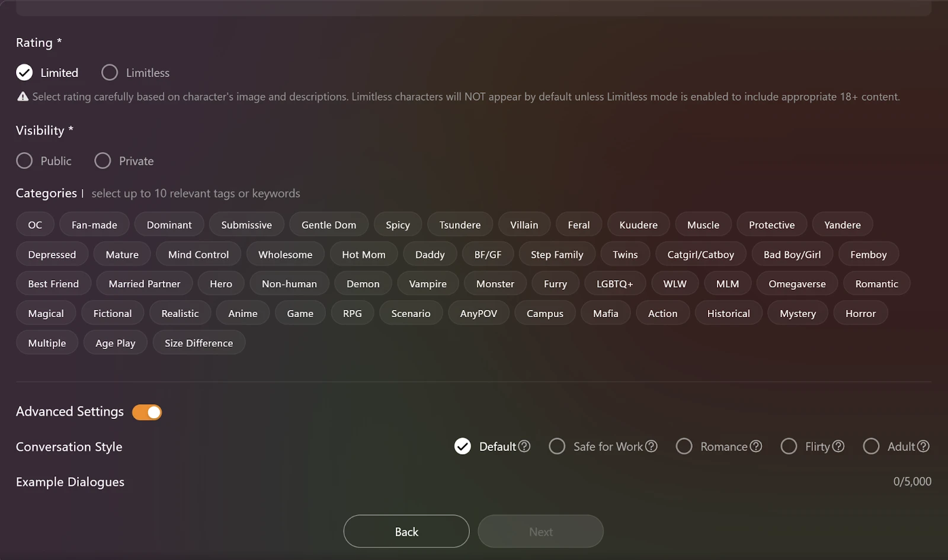The width and height of the screenshot is (948, 560).
Task: Set visibility to Public
Action: pos(24,161)
